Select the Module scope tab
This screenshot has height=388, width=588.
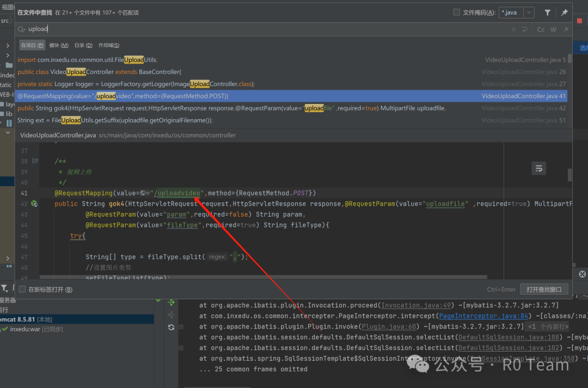59,45
